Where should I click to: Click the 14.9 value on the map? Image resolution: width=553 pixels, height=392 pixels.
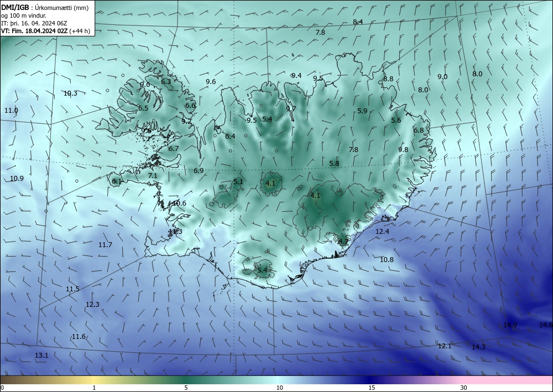510,325
